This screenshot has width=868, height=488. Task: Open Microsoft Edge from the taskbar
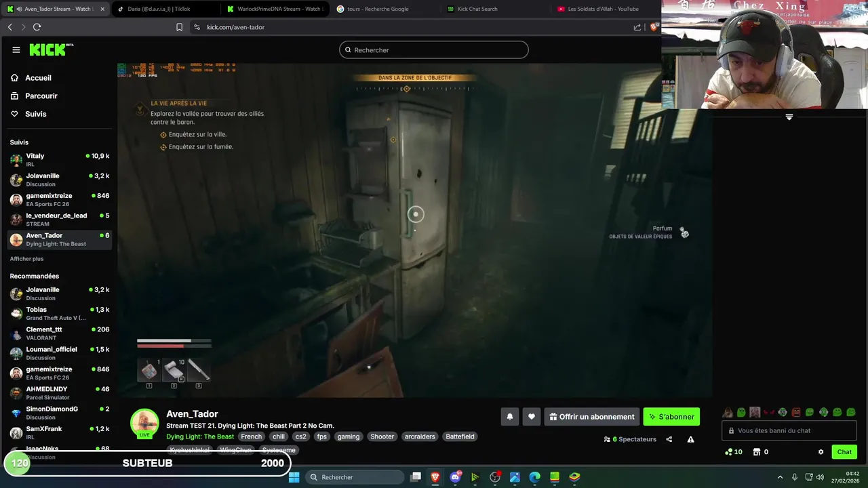(534, 477)
